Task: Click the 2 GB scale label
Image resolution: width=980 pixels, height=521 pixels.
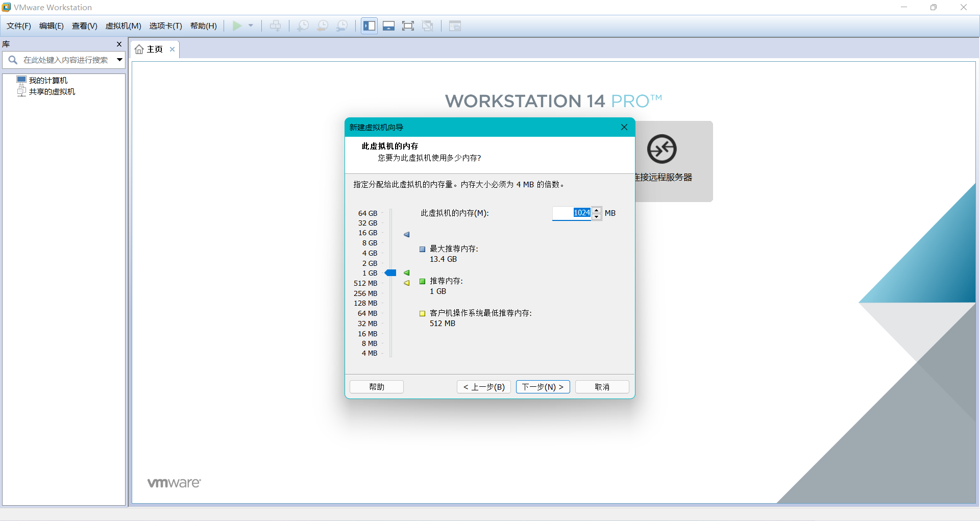Action: coord(370,263)
